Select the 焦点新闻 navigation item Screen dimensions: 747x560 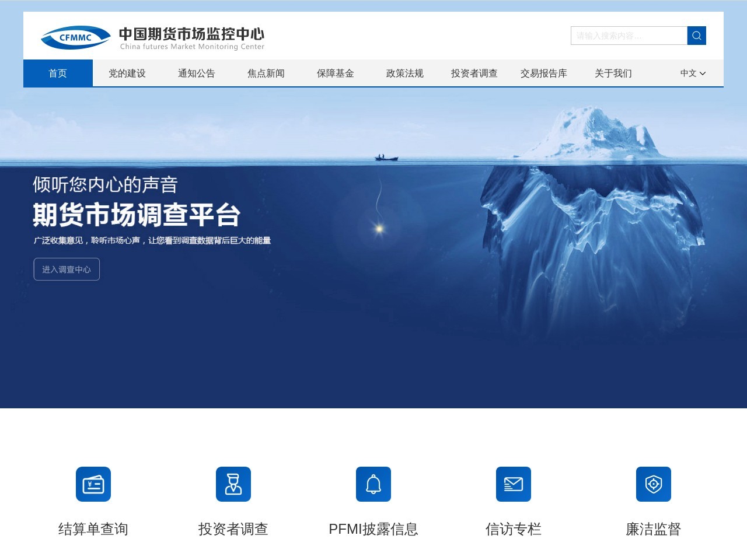pos(266,73)
